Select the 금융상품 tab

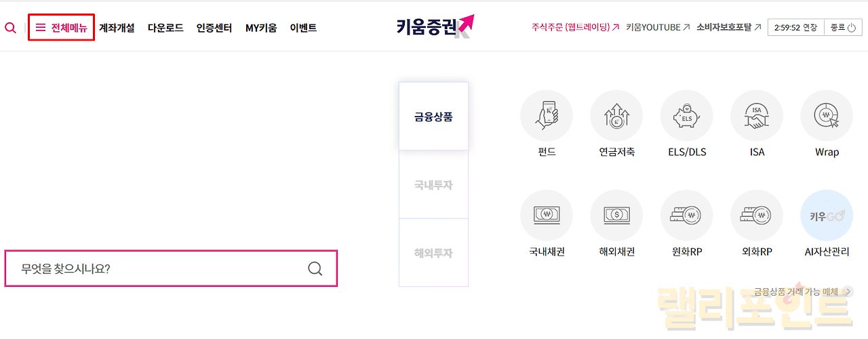(x=433, y=117)
